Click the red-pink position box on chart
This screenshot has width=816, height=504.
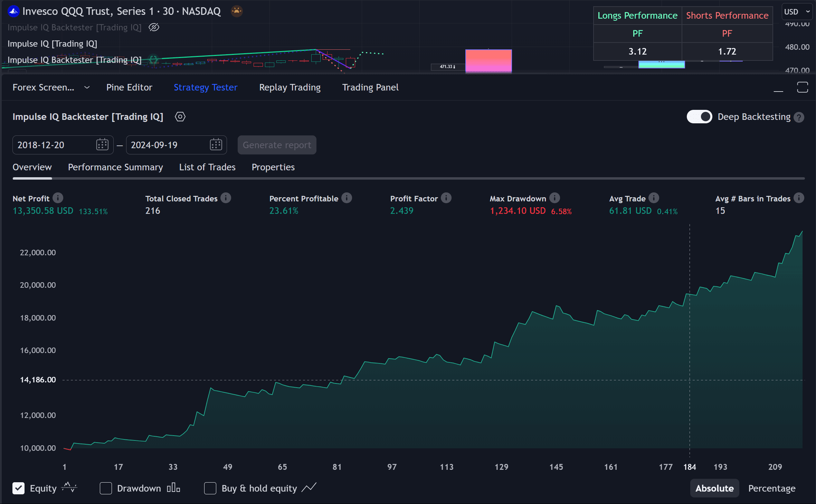(x=488, y=61)
